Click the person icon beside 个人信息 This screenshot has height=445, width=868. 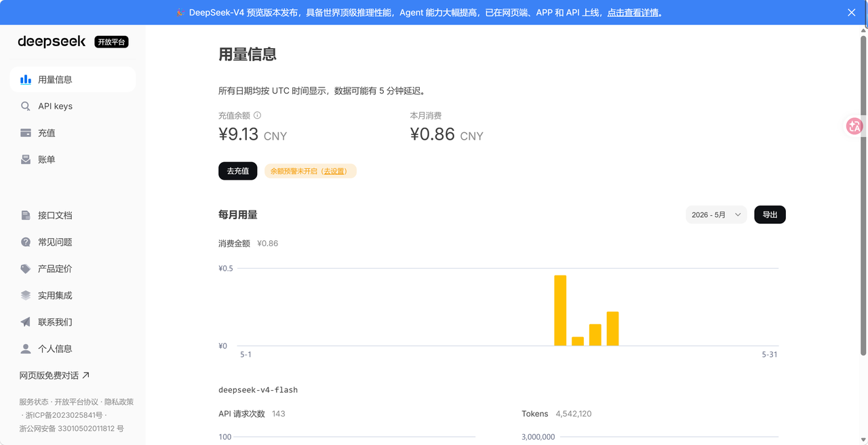(26, 349)
